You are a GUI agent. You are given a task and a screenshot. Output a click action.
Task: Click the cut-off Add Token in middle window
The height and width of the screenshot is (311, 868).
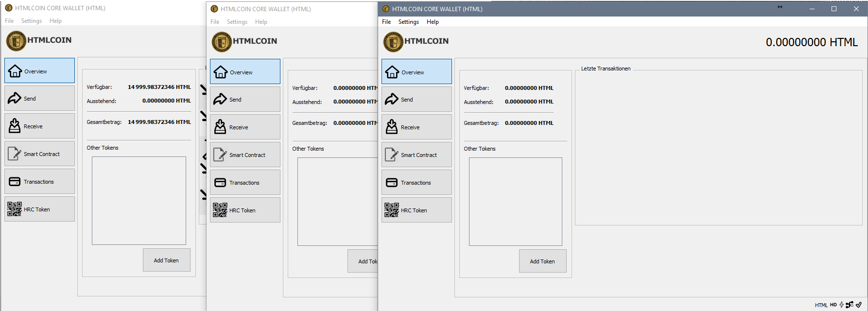pyautogui.click(x=363, y=261)
